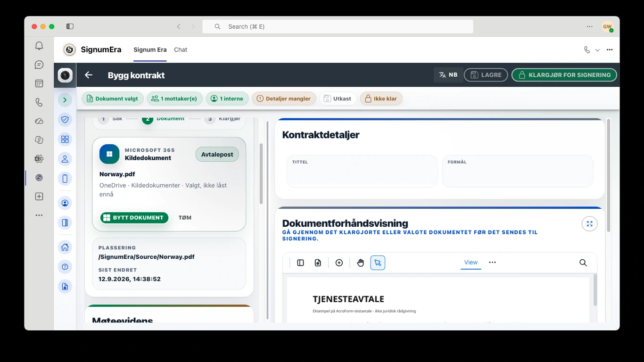Open the top-right tab more options ellipsis
Viewport: 644px width, 362px height.
[610, 49]
